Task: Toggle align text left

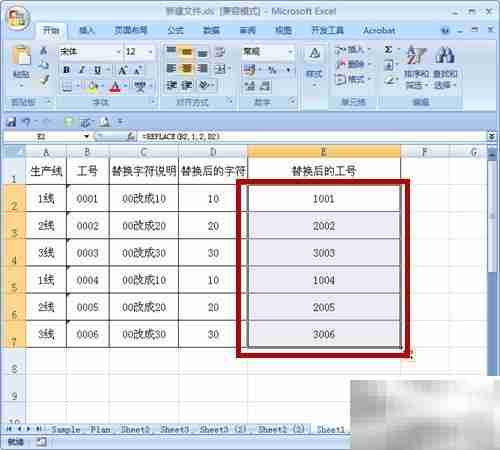Action: coord(171,69)
